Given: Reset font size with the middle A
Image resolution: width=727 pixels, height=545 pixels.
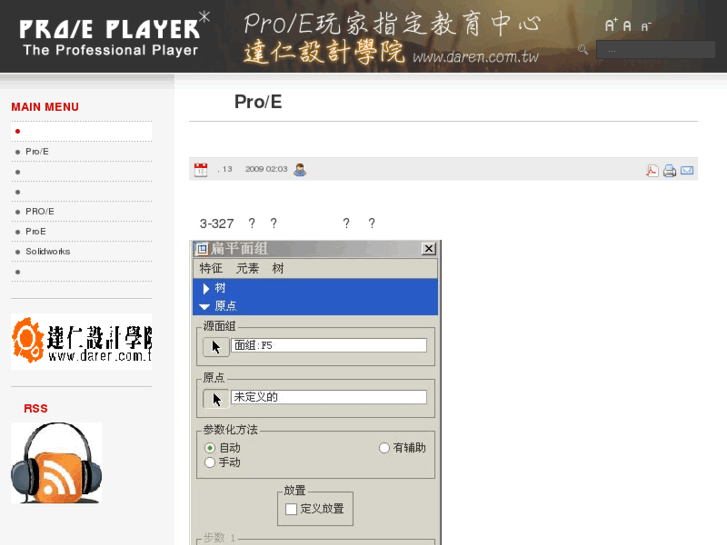Looking at the screenshot, I should 627,26.
